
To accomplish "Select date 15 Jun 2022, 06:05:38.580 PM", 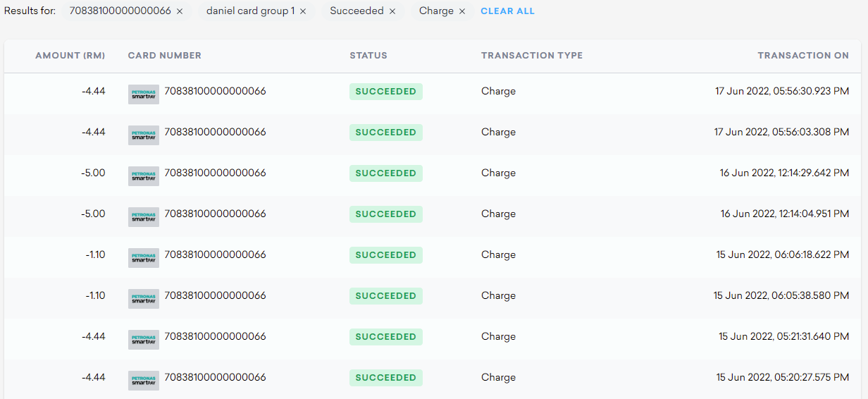I will pyautogui.click(x=781, y=296).
